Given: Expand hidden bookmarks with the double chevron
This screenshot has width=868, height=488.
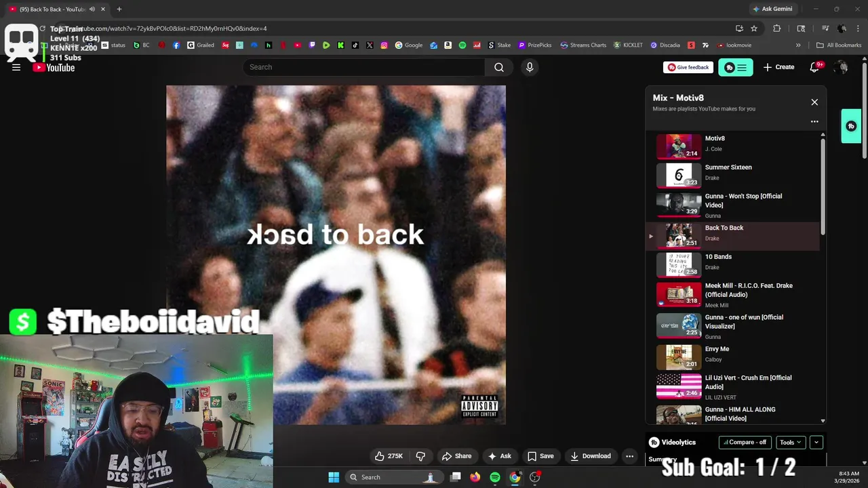Looking at the screenshot, I should (798, 45).
